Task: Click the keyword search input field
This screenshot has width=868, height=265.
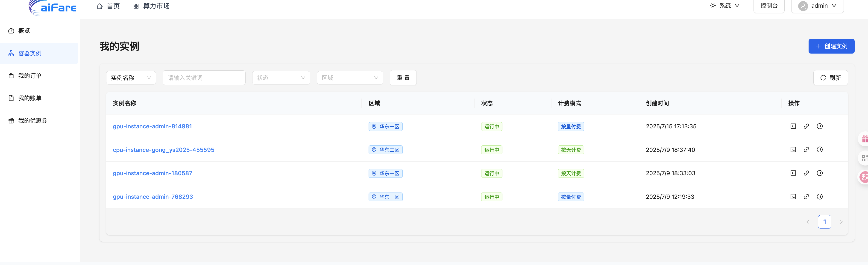Action: 203,78
